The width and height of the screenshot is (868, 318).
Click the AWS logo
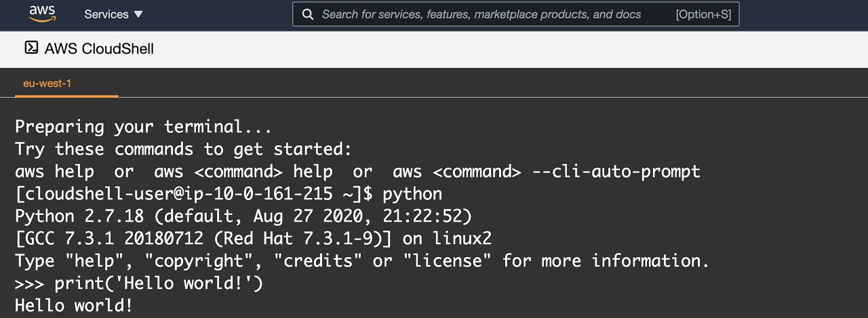point(42,14)
